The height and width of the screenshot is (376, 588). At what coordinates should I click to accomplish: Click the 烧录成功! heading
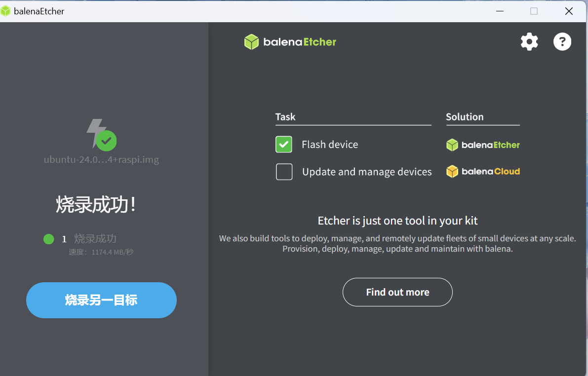96,205
